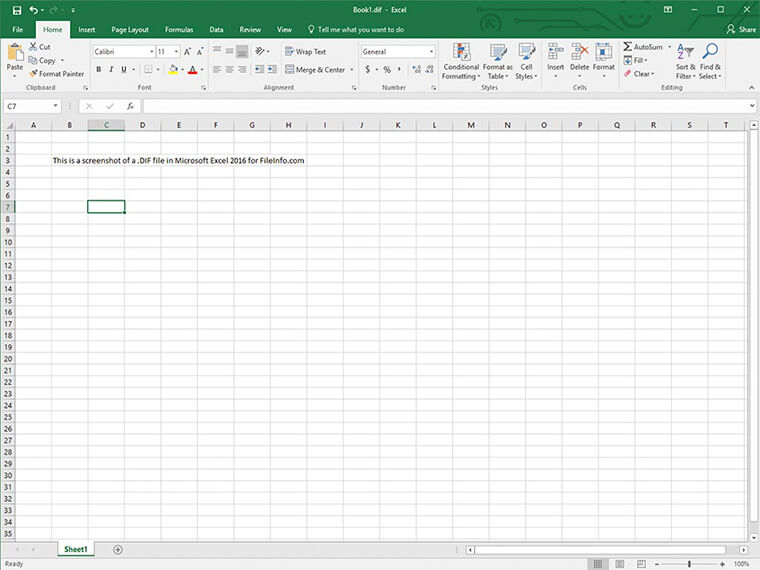Click the Middle Align icon

click(229, 51)
